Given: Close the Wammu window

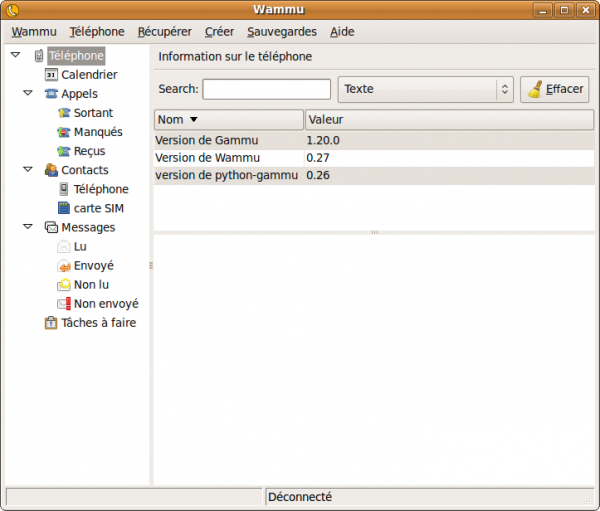Looking at the screenshot, I should point(585,10).
